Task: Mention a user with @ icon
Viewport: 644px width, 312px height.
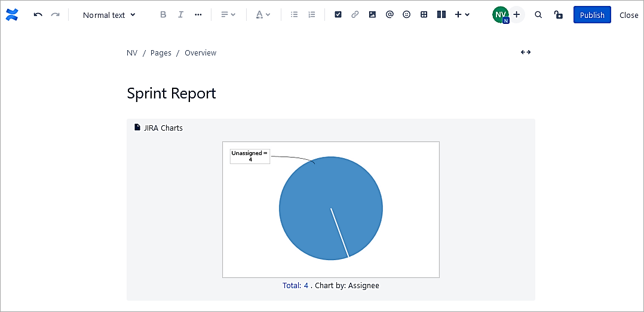Action: pos(390,15)
